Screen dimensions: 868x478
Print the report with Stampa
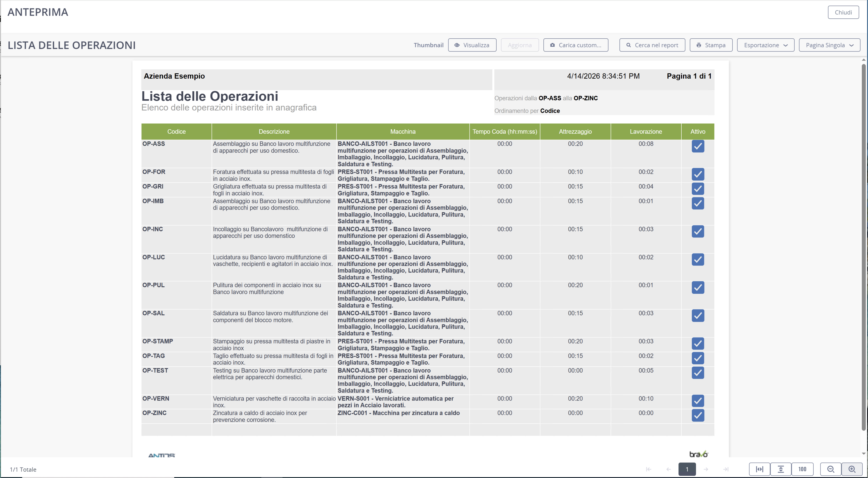(711, 45)
